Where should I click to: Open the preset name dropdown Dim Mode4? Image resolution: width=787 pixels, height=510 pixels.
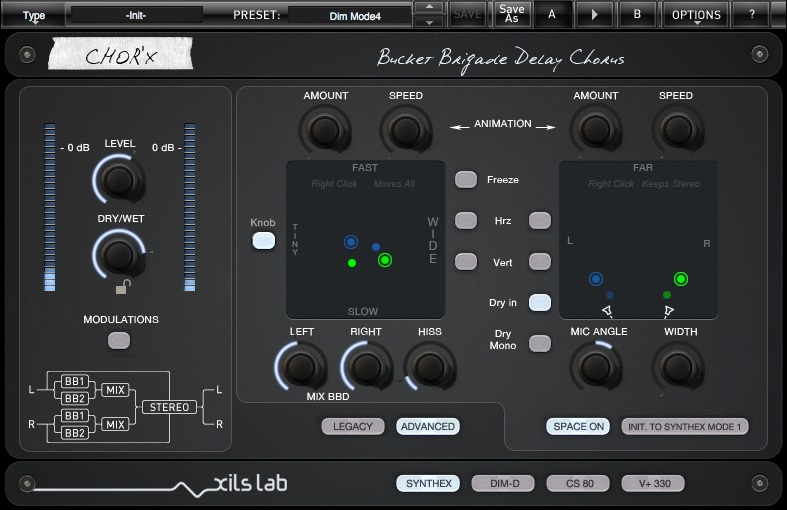[349, 15]
